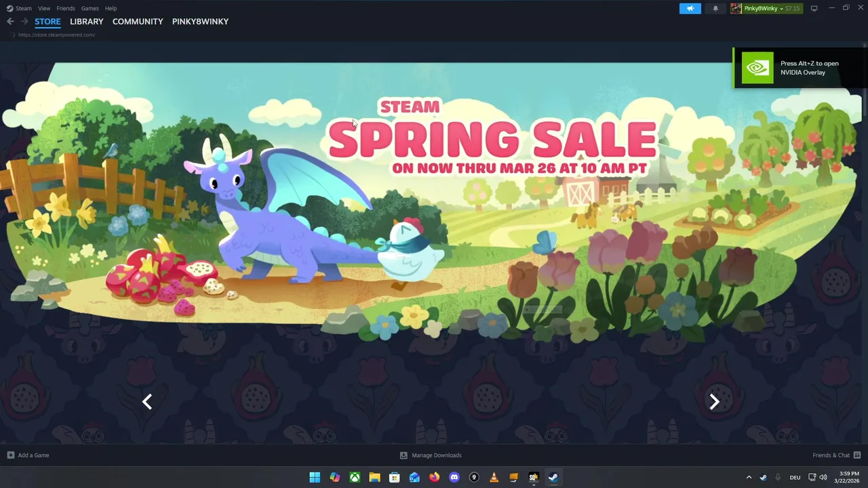Click the volume speaker tray icon
This screenshot has width=868, height=488.
tap(823, 477)
